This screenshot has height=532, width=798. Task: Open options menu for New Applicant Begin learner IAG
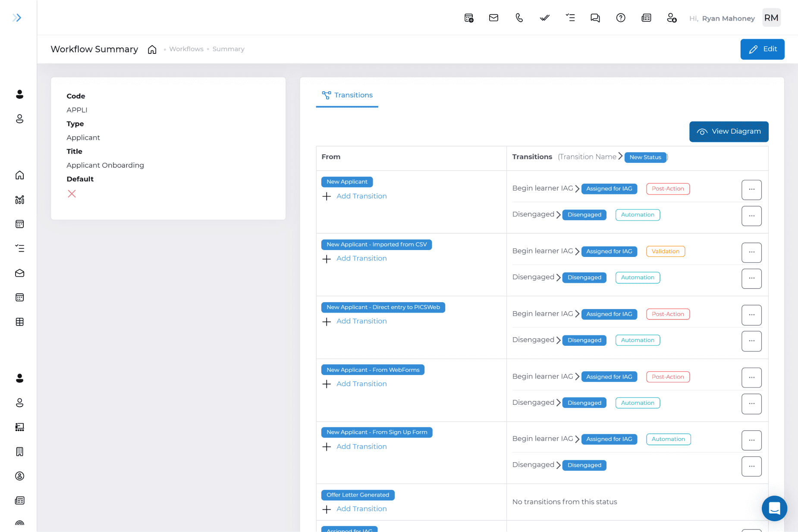751,190
